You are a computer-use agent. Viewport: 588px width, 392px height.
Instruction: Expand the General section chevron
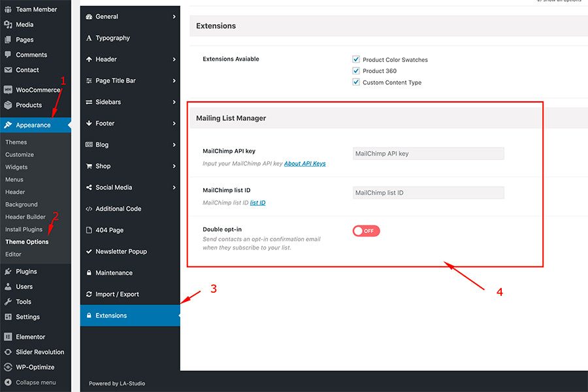click(174, 16)
